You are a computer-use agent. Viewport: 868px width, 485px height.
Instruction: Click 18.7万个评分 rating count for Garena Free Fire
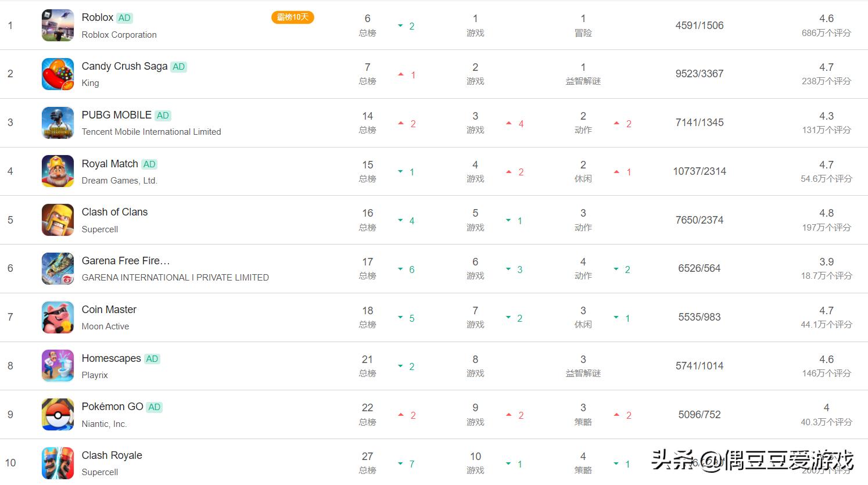[x=826, y=276]
